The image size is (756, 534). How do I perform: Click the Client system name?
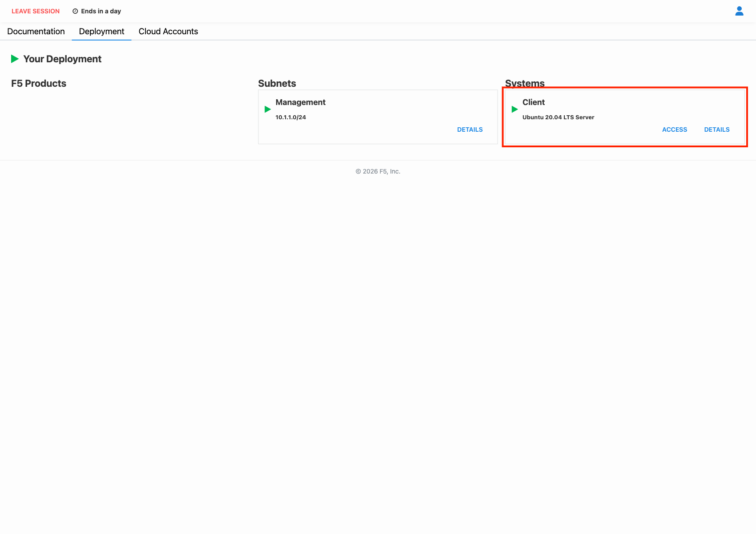coord(534,102)
